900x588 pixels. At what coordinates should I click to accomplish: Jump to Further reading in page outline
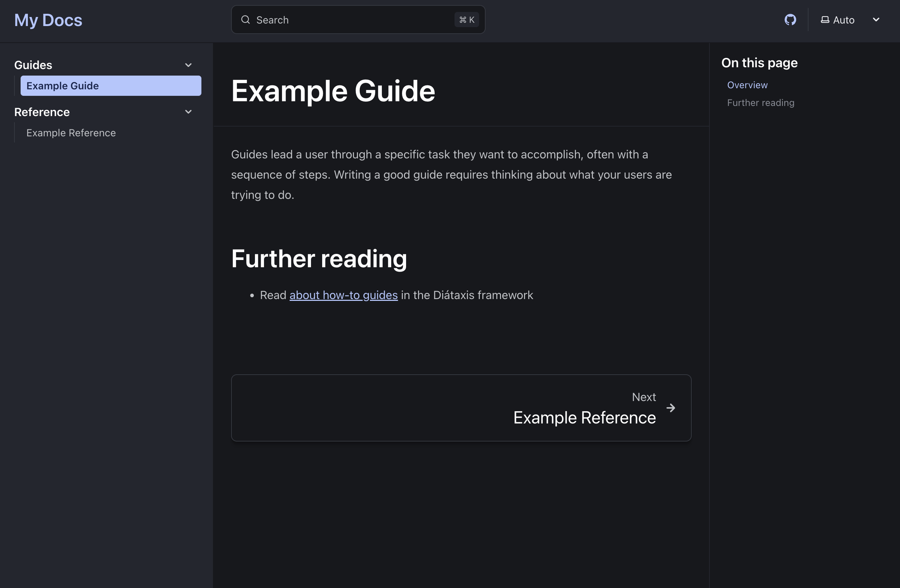(x=760, y=103)
